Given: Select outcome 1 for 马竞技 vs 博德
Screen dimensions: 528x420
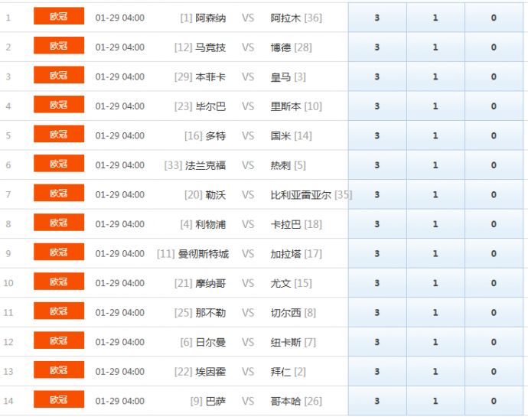Looking at the screenshot, I should (x=435, y=47).
